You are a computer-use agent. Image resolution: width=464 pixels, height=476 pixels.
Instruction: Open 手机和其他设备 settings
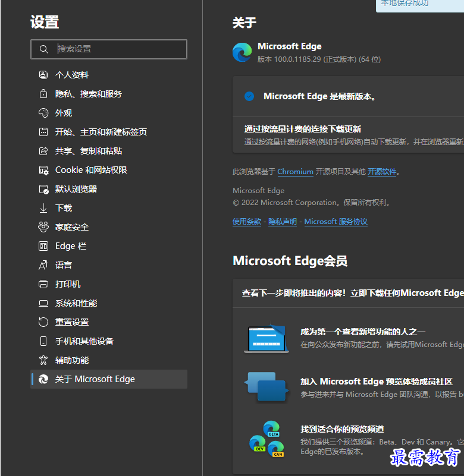click(109, 341)
